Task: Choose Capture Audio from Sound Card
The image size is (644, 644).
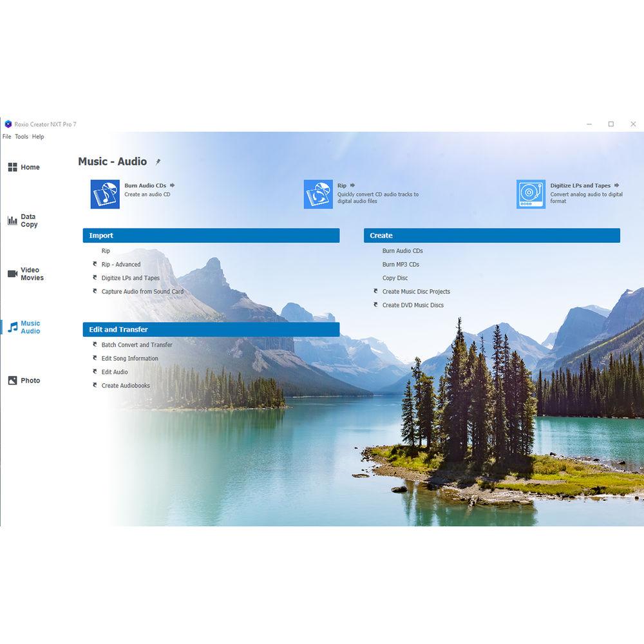Action: coord(142,292)
